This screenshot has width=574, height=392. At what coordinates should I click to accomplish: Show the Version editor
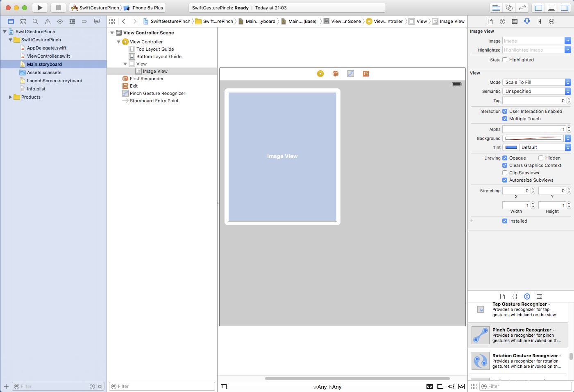[522, 8]
